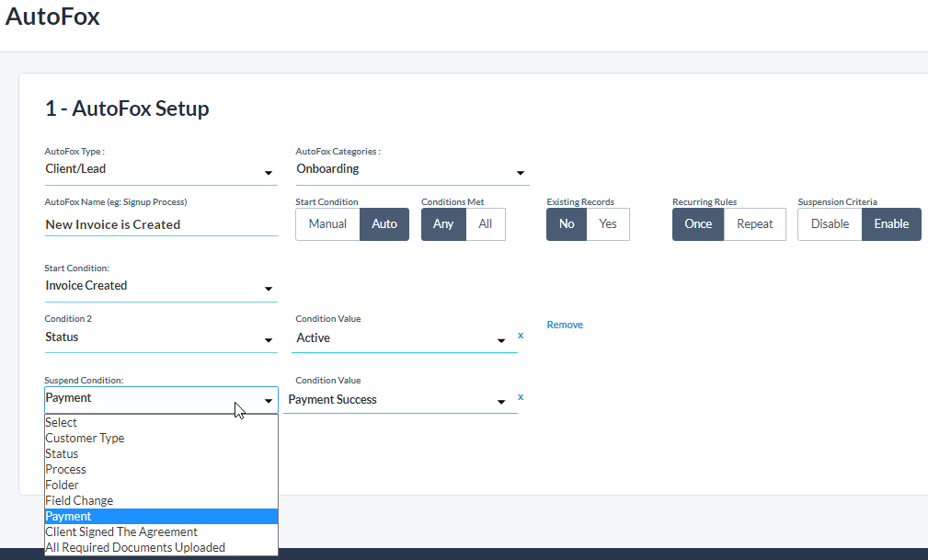
Task: Open the Invoice Created start condition dropdown
Action: tap(161, 287)
